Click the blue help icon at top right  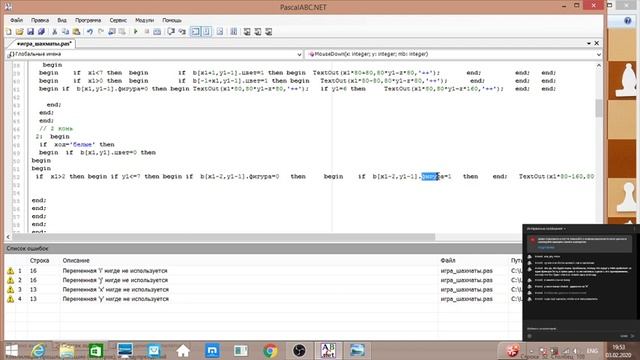tap(627, 21)
